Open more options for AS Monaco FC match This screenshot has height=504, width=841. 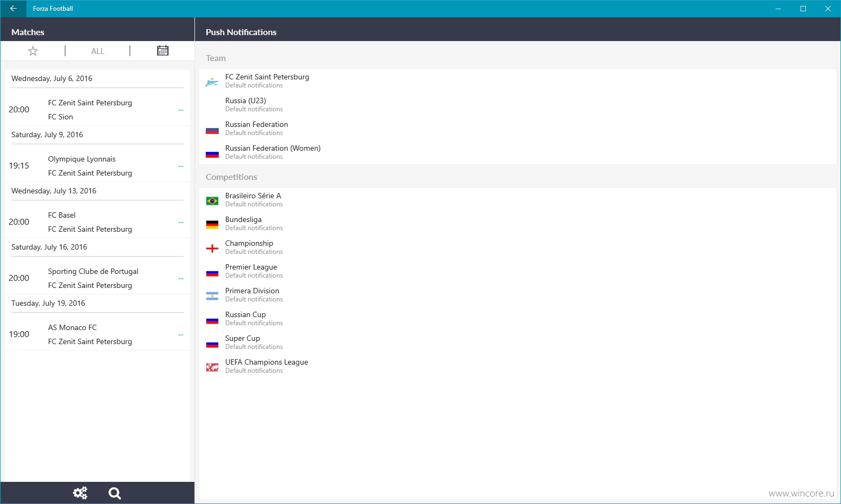coord(181,335)
